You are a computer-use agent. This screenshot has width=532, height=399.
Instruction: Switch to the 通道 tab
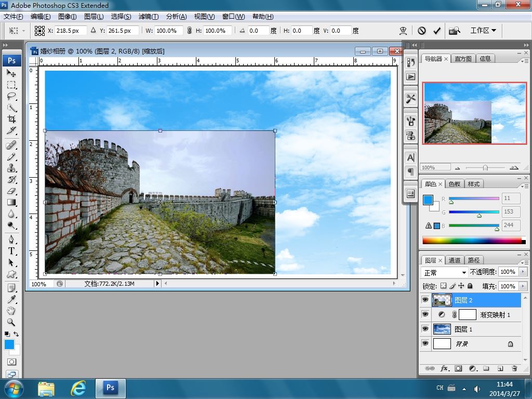pyautogui.click(x=454, y=260)
